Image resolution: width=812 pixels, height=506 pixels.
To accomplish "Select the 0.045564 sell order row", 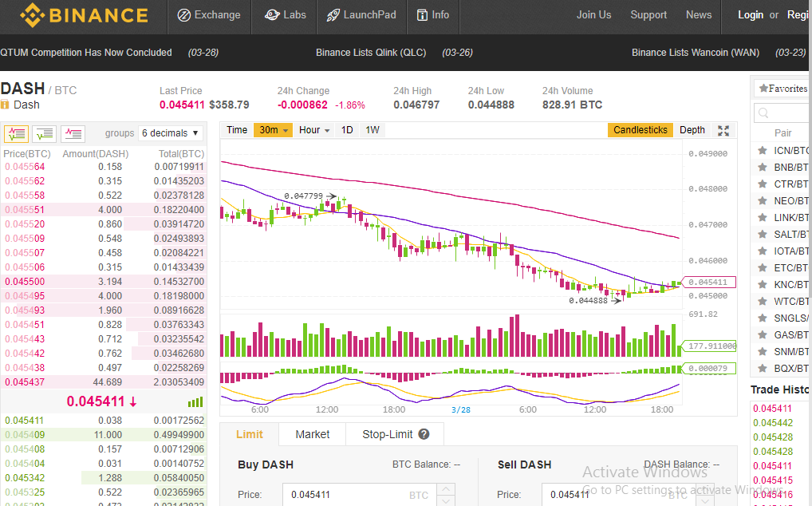I will (104, 167).
